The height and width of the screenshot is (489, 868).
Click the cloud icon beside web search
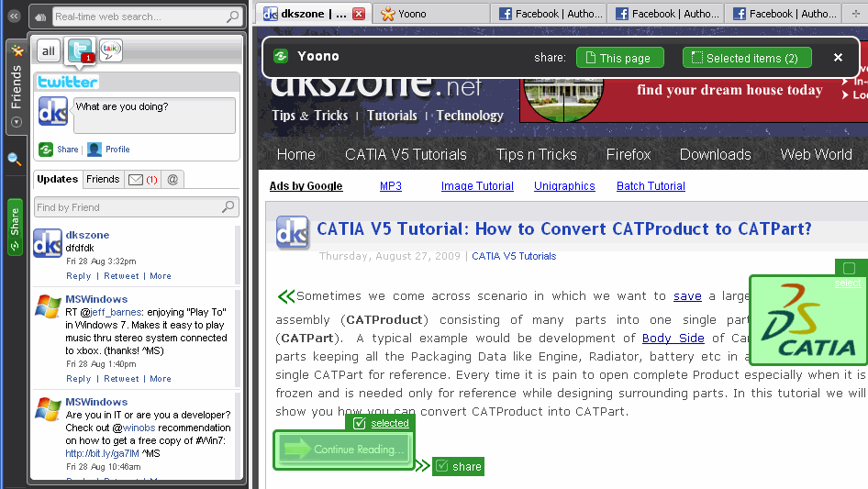[x=40, y=17]
